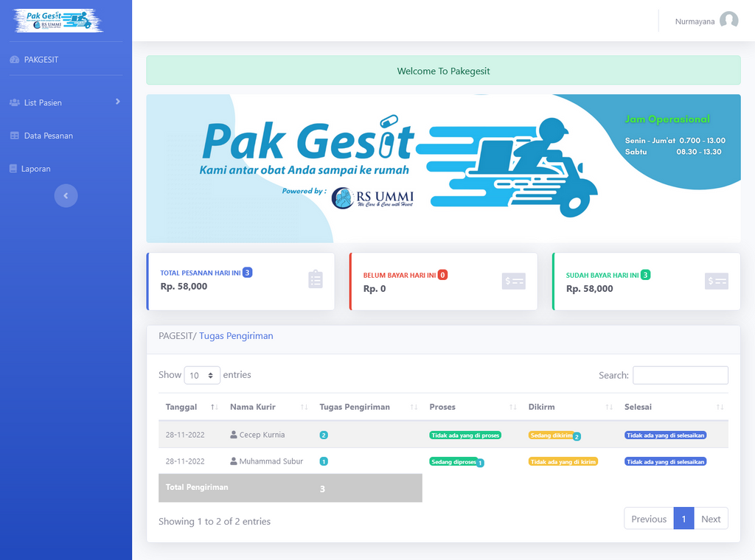Click the Sedang dikirim orange badge

pos(552,435)
